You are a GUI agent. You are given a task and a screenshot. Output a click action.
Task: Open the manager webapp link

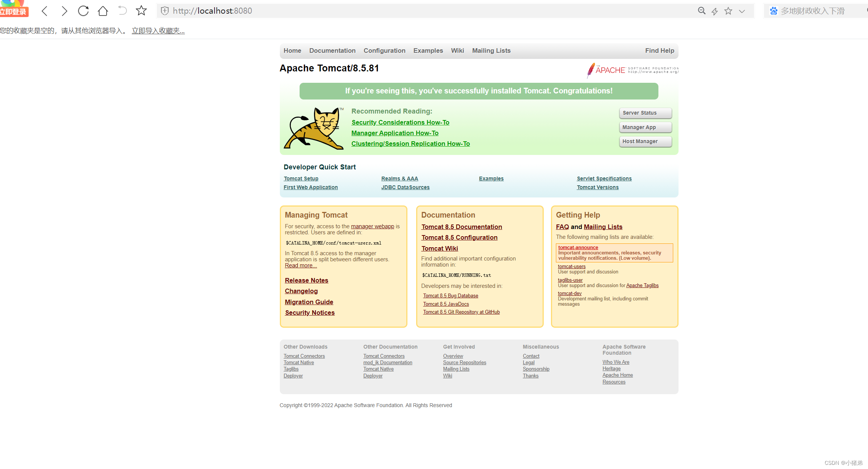click(372, 226)
